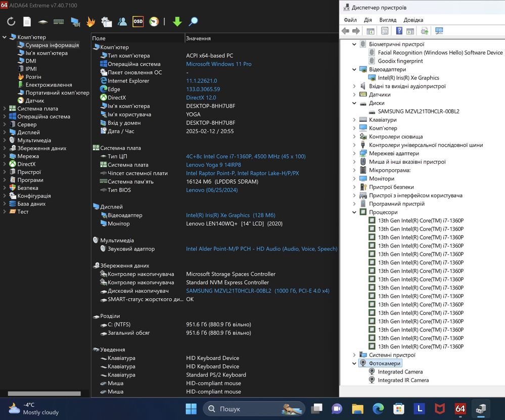Open File Explorer from the taskbar
Viewport: 505px width, 420px height.
pyautogui.click(x=357, y=409)
